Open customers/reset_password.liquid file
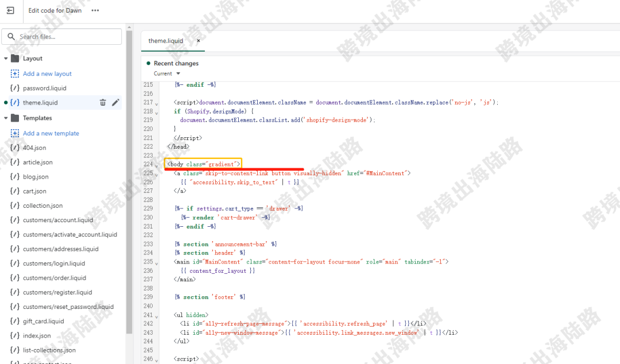Screen dimensions: 620x364 [68, 307]
